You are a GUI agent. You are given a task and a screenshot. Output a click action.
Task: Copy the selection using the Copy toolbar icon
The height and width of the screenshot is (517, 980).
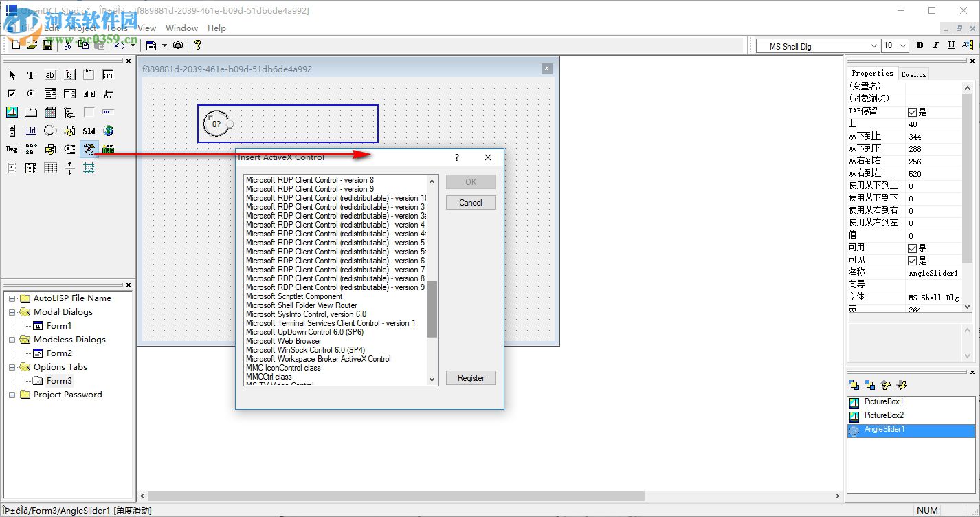pos(83,45)
